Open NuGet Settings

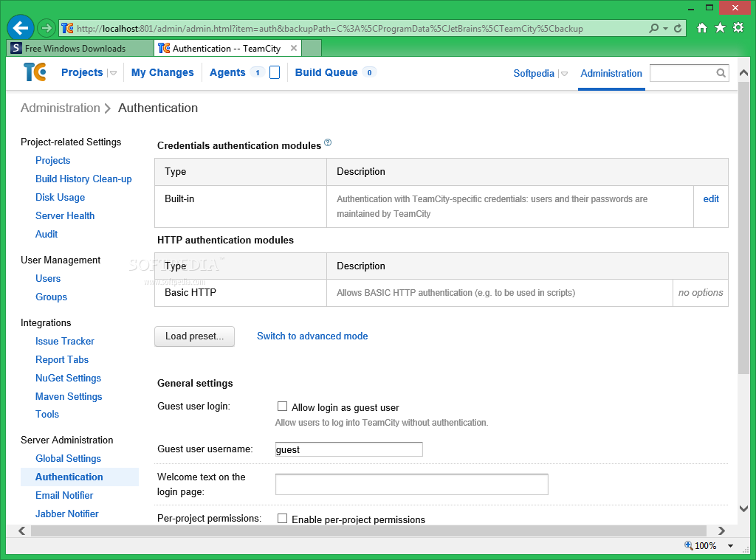69,378
